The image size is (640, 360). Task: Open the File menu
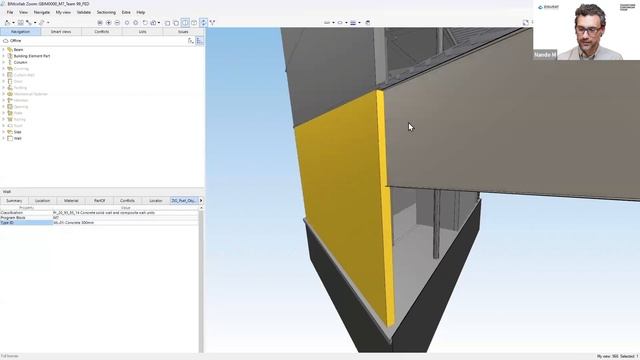[10, 12]
